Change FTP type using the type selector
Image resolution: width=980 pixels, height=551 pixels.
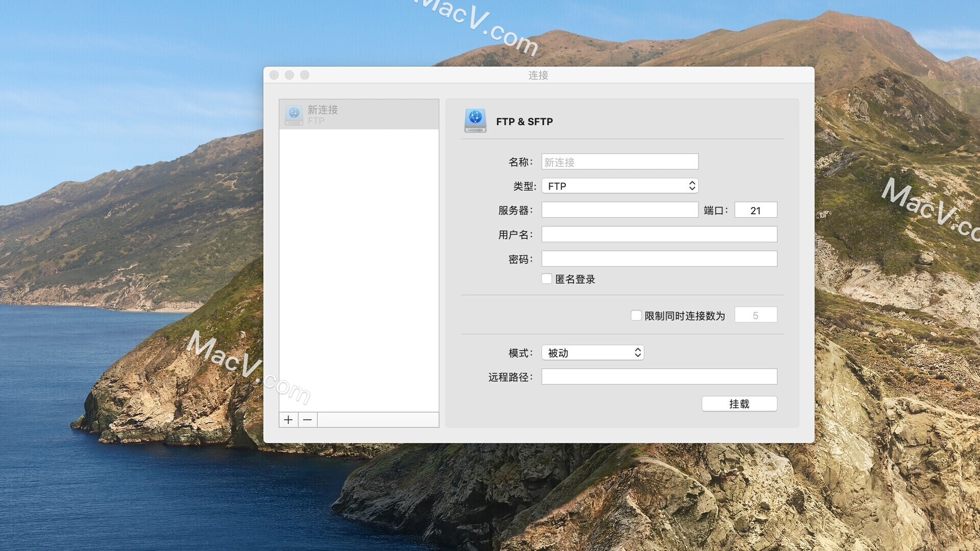pos(620,186)
